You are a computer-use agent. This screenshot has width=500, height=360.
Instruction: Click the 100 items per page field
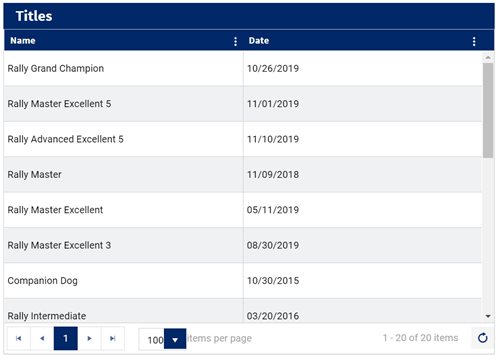click(152, 339)
